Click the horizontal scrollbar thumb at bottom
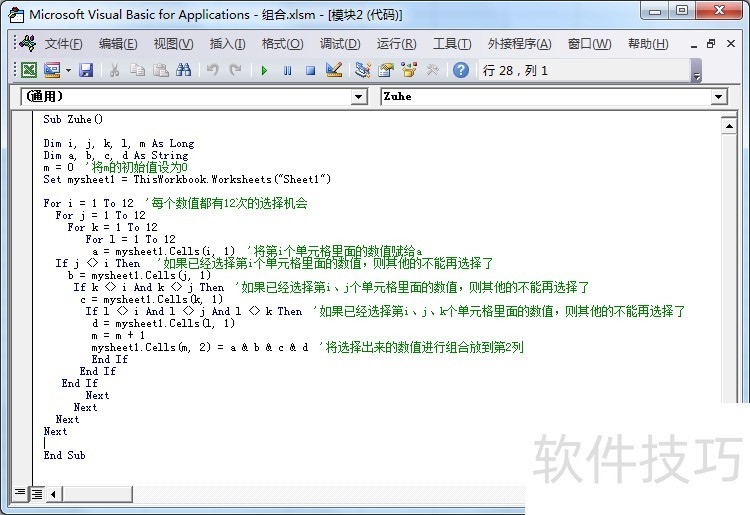The image size is (750, 515). [97, 494]
